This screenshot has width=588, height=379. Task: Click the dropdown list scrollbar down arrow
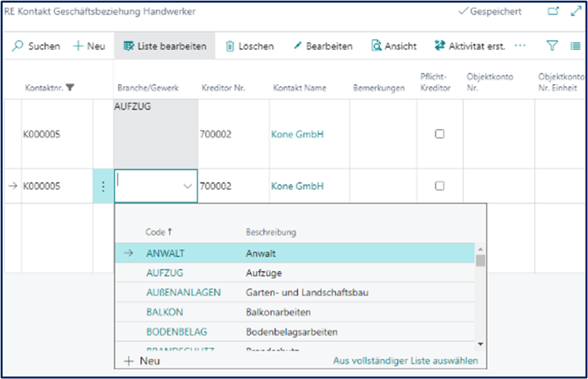click(480, 345)
